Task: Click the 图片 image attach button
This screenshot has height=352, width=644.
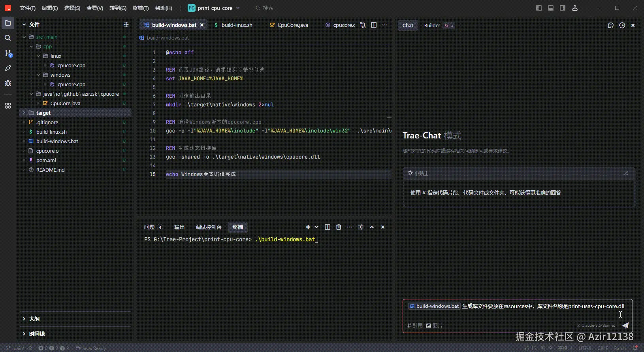Action: [x=435, y=326]
